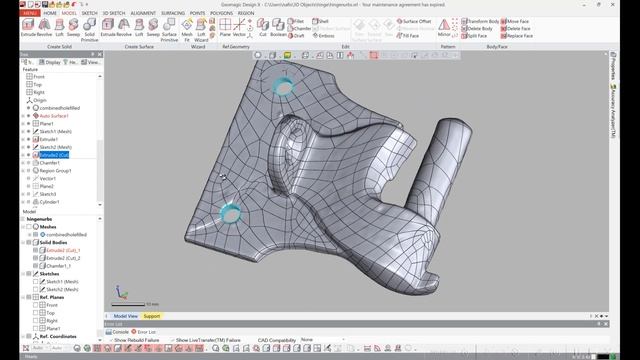Show the Error List panel
This screenshot has width=640, height=360.
point(143,332)
